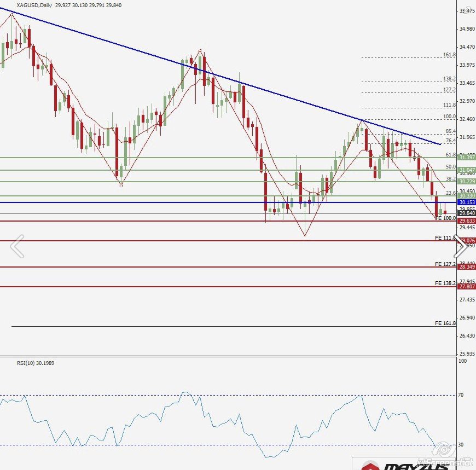Click the 30.729 green price tag
The height and width of the screenshot is (470, 476).
tap(467, 181)
